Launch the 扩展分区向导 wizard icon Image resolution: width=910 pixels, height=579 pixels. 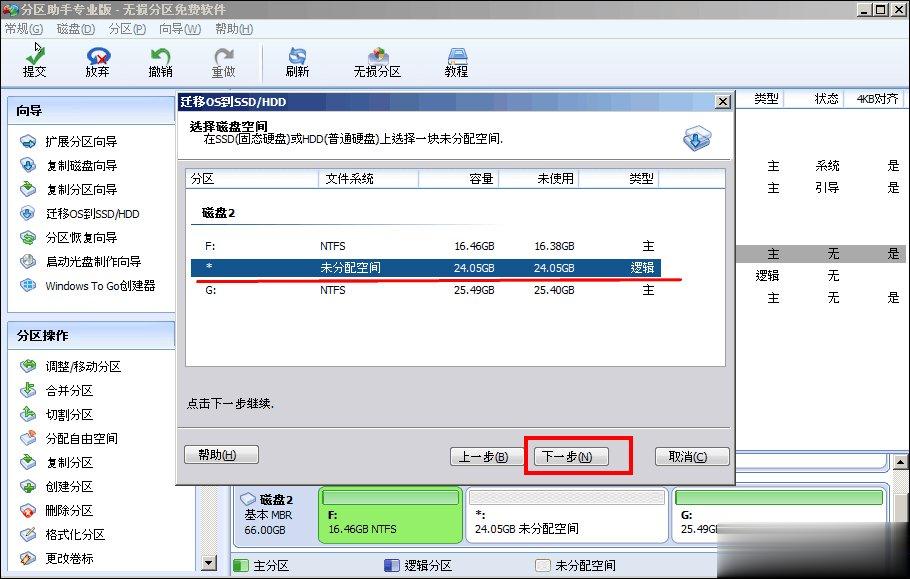point(28,141)
